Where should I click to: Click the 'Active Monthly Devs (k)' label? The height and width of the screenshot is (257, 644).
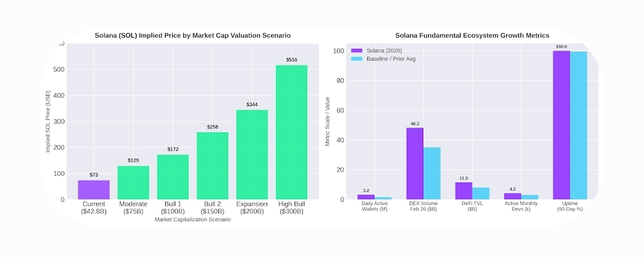coord(521,206)
